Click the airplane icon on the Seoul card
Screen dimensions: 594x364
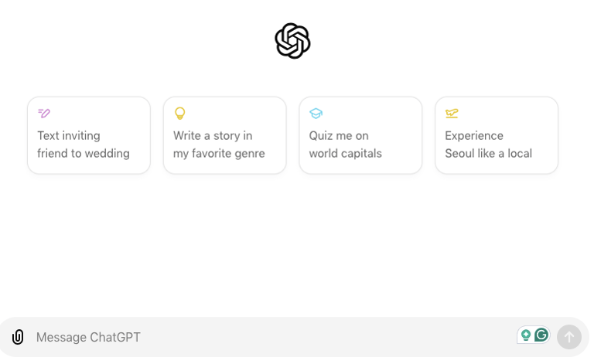point(452,114)
